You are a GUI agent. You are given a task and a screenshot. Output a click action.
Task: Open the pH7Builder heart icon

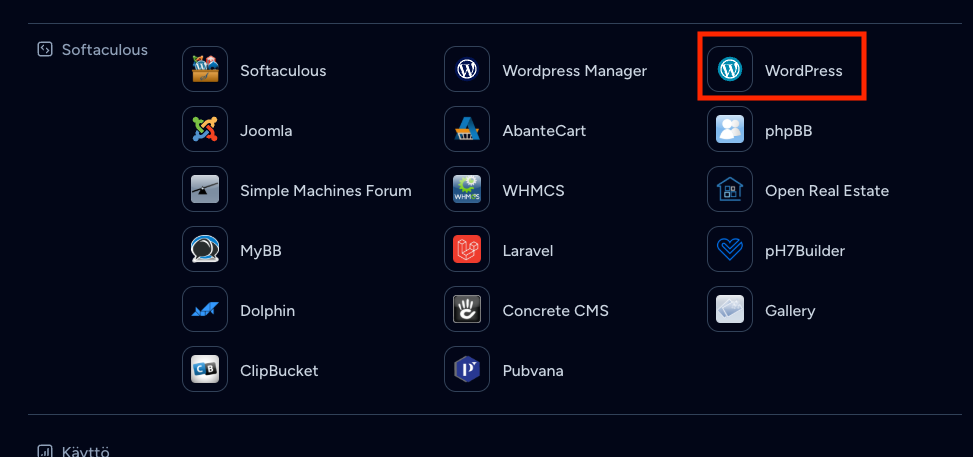click(730, 249)
